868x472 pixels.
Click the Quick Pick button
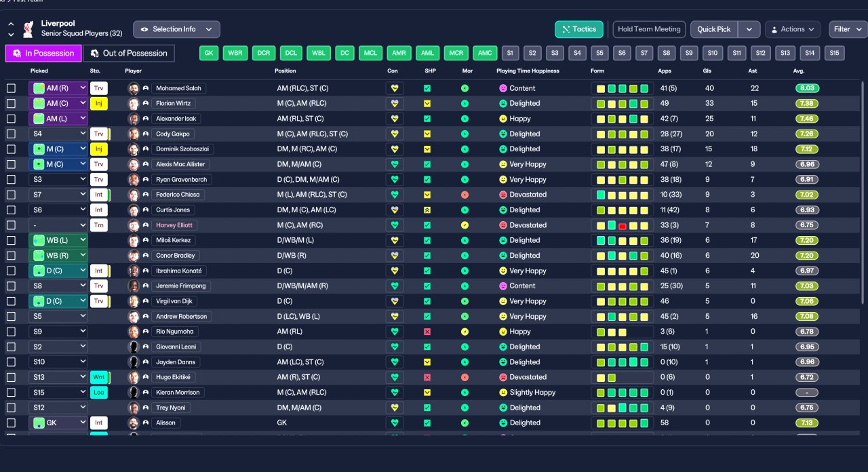click(x=714, y=29)
